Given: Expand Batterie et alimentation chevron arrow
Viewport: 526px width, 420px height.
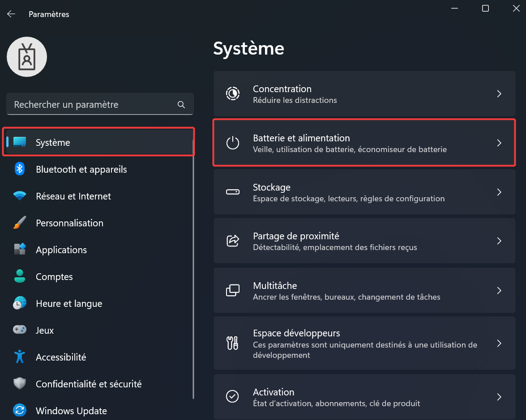Looking at the screenshot, I should [499, 143].
